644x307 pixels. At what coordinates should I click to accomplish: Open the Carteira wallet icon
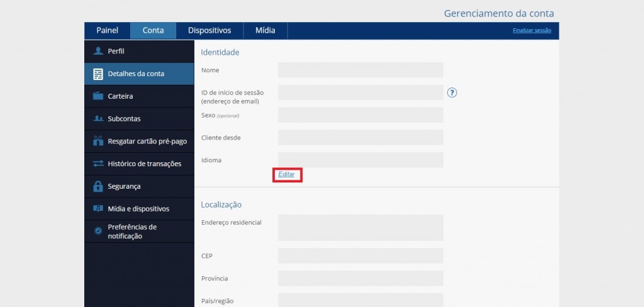click(98, 96)
